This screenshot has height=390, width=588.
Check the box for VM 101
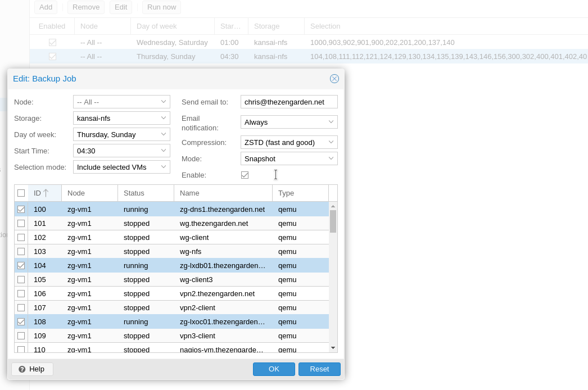[21, 224]
